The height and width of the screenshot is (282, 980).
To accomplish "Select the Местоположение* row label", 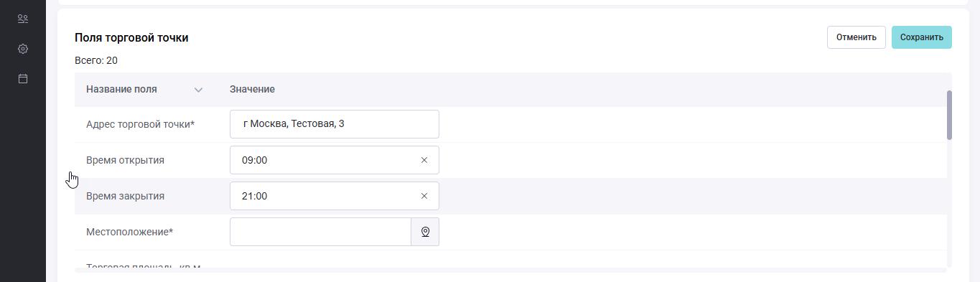I will point(129,232).
